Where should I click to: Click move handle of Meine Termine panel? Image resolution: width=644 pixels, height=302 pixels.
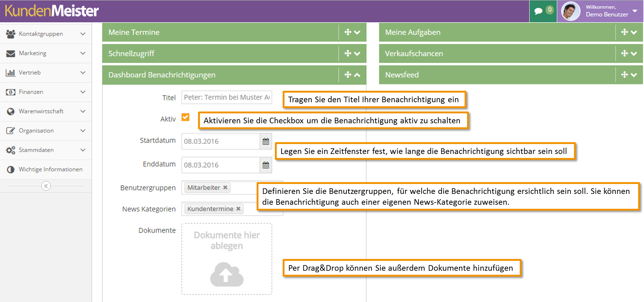point(348,32)
